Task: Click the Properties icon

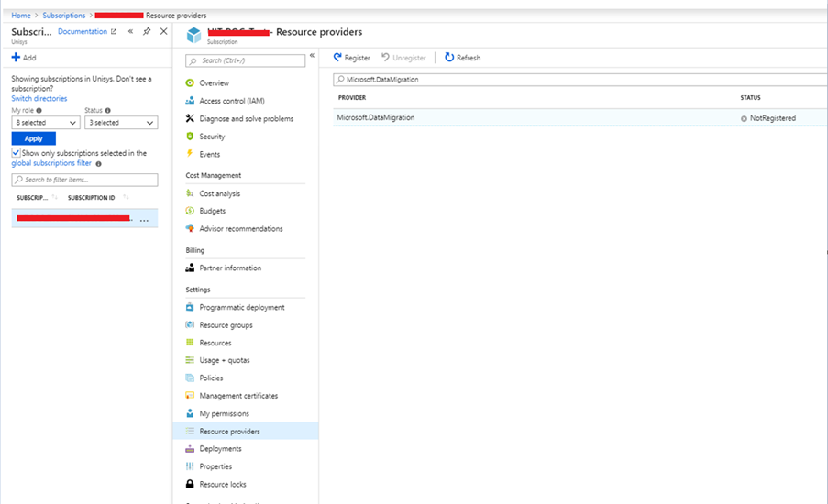Action: click(190, 466)
